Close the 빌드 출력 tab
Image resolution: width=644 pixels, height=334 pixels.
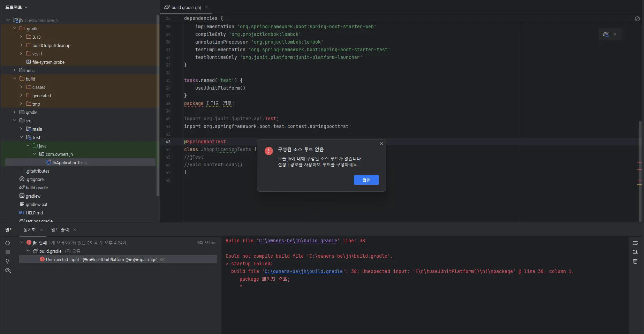(x=75, y=230)
